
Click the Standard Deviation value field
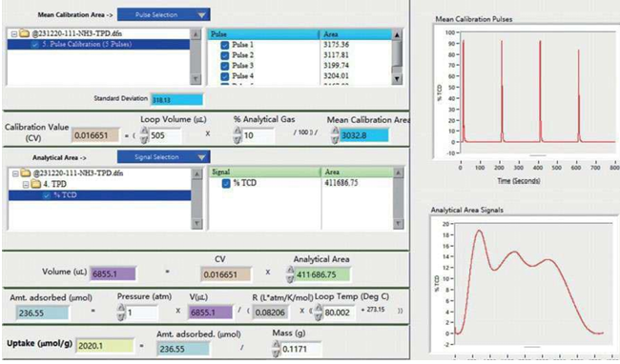(x=177, y=99)
